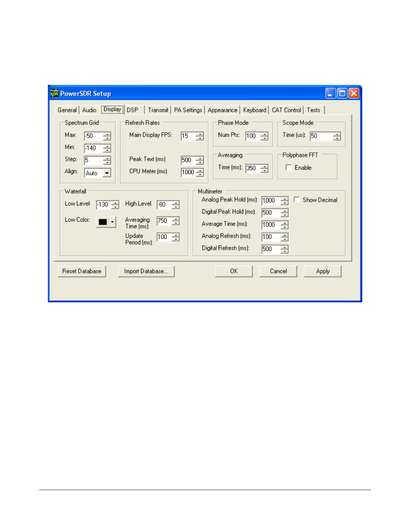
Task: Click the Spectrum Grid Max value field
Action: coord(93,136)
